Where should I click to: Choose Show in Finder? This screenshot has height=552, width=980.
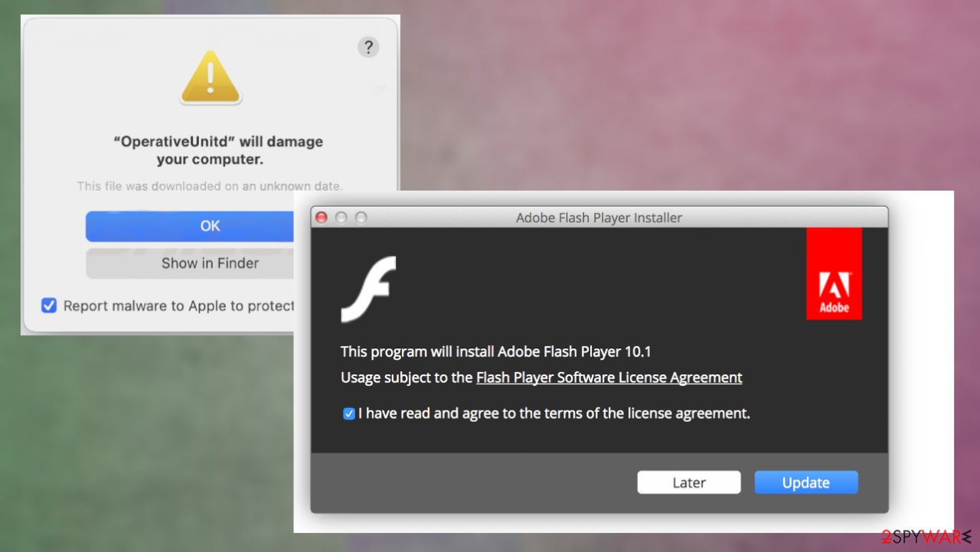[190, 263]
